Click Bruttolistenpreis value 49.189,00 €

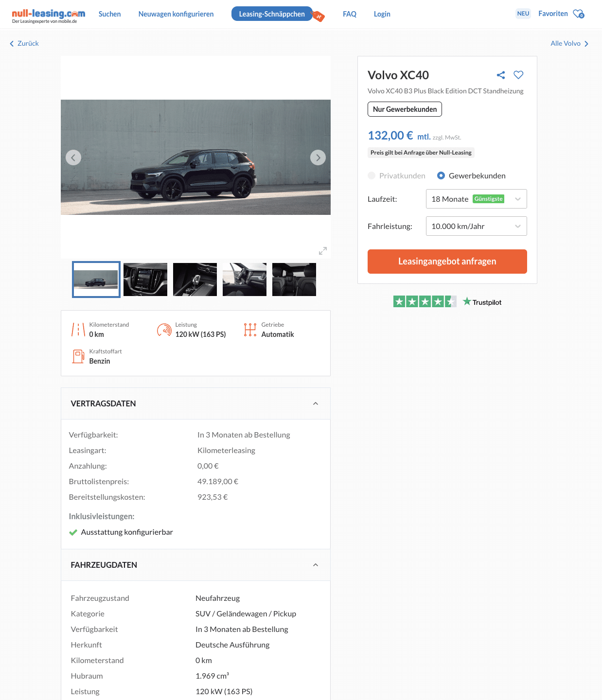pyautogui.click(x=218, y=482)
